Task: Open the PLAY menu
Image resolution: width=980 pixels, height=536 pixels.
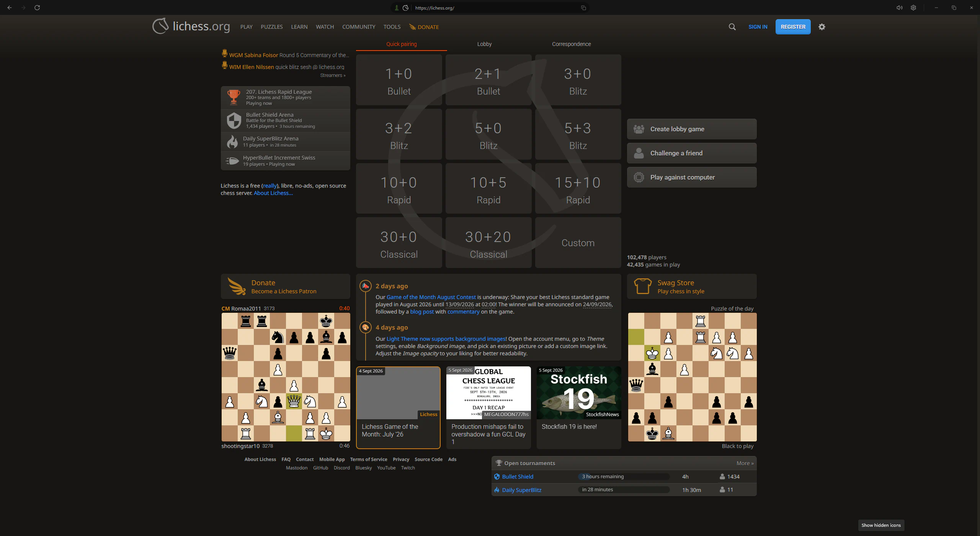Action: [x=247, y=27]
